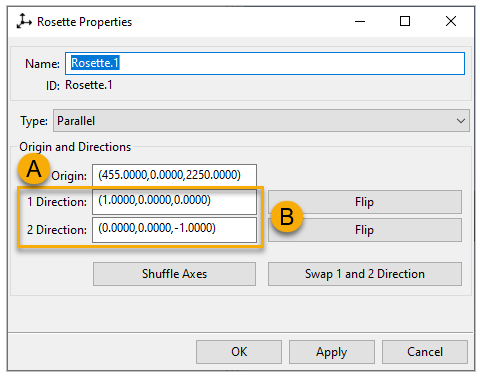Minimize the Rosette Properties window
This screenshot has height=378, width=480.
[360, 22]
